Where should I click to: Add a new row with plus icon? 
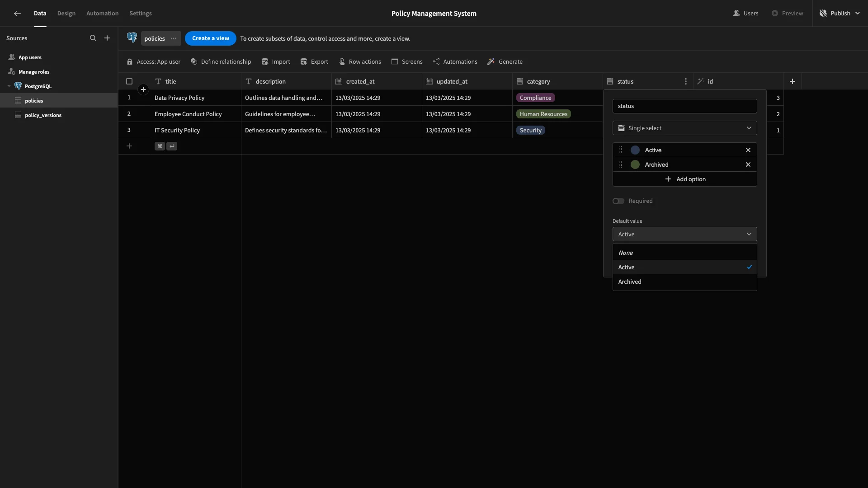129,146
